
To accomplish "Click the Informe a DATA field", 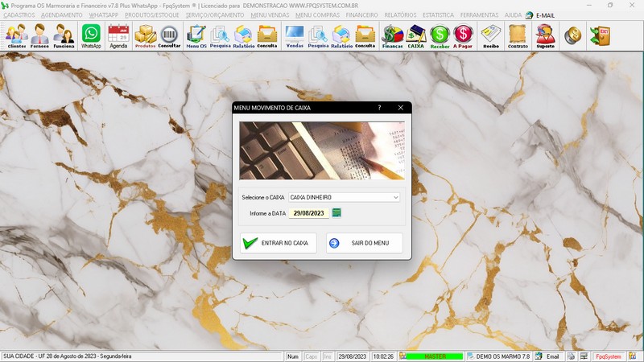I will click(x=309, y=213).
